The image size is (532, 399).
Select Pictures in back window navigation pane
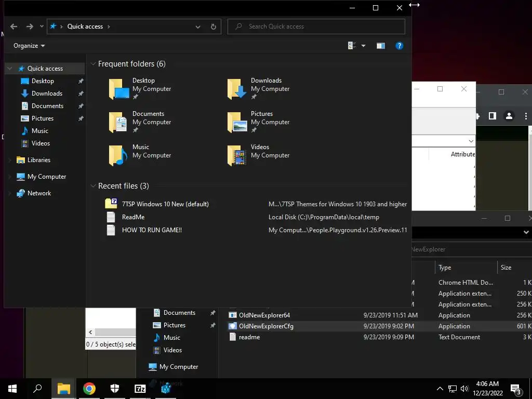pos(175,325)
